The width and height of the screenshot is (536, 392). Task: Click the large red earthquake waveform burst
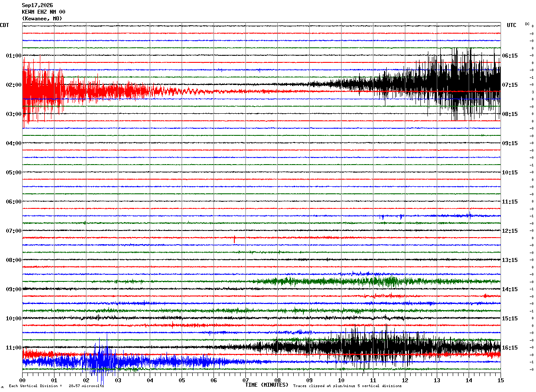89,92
